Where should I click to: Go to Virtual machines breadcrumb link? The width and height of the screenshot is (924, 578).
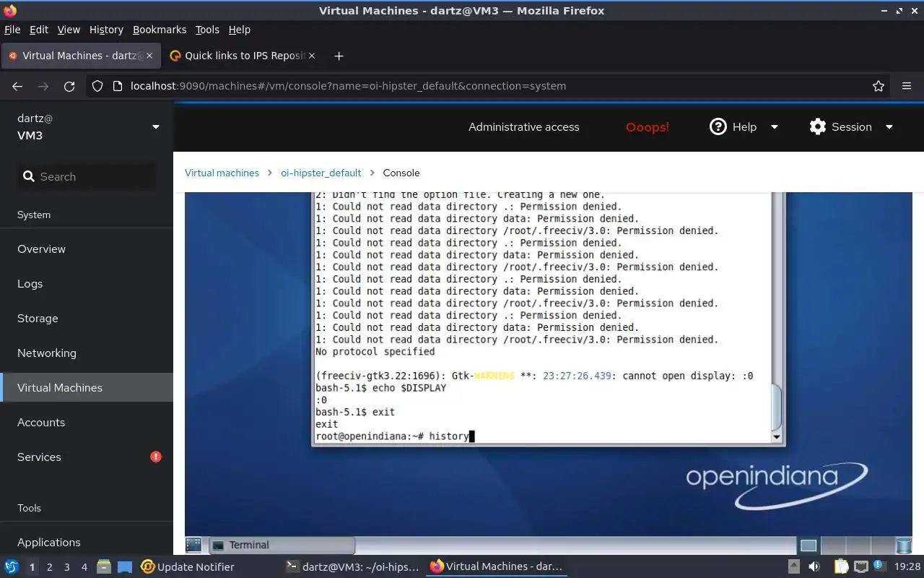click(222, 173)
